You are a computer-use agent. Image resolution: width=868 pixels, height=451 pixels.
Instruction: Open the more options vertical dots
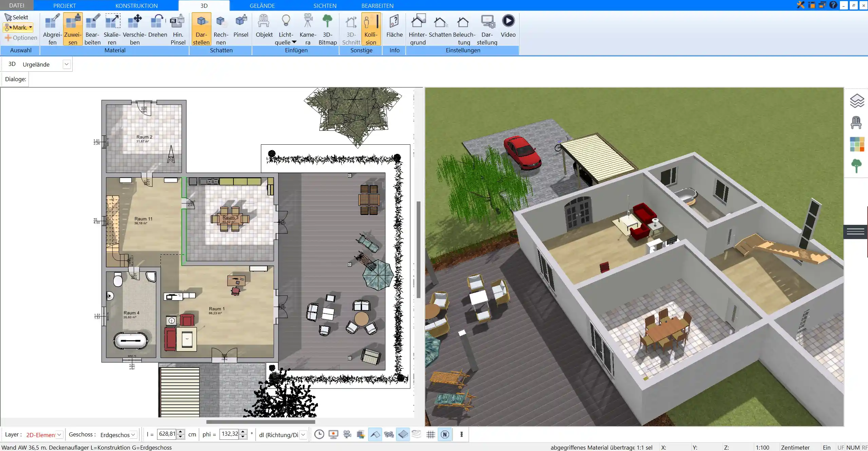[461, 434]
